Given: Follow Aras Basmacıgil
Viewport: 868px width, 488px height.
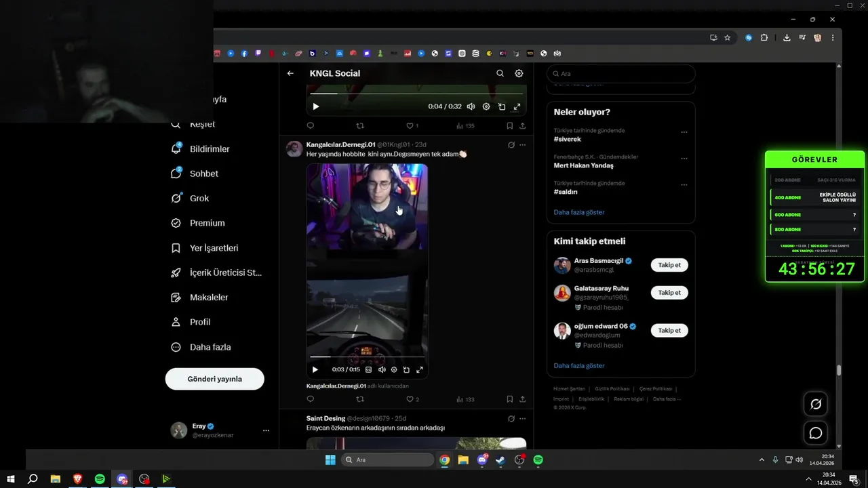Looking at the screenshot, I should (x=669, y=265).
